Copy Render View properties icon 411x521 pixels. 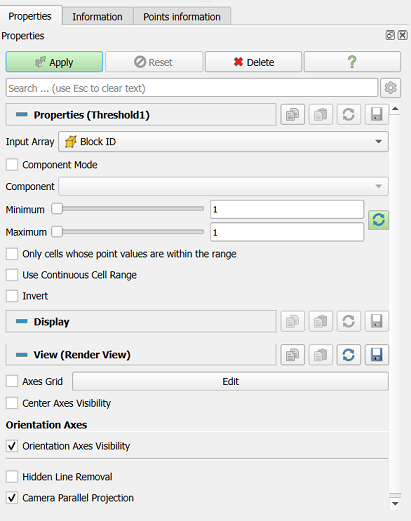(292, 355)
